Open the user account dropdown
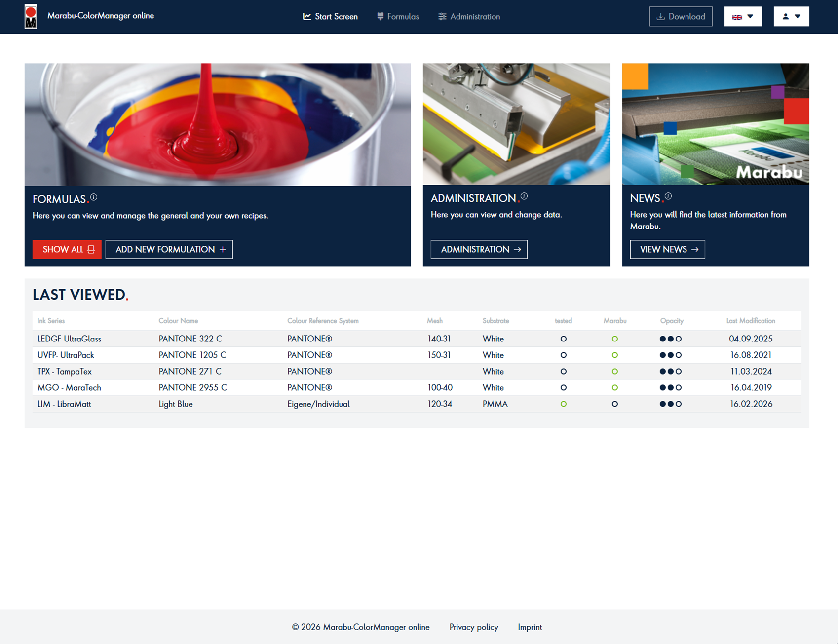Screen dimensions: 838x644 pyautogui.click(x=791, y=16)
